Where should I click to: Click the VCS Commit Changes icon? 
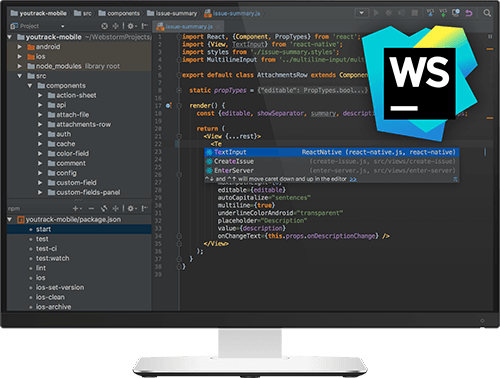(443, 13)
